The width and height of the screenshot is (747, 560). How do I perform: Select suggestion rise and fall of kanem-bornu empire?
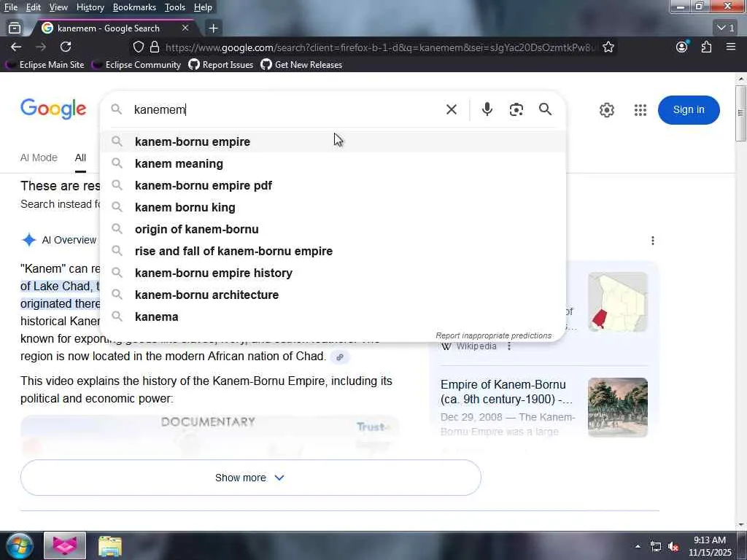coord(333,252)
